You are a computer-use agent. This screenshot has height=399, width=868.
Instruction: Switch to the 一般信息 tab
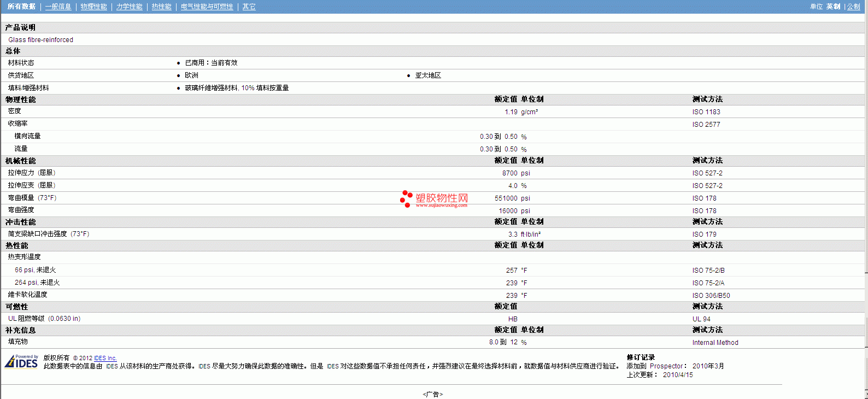pos(58,7)
